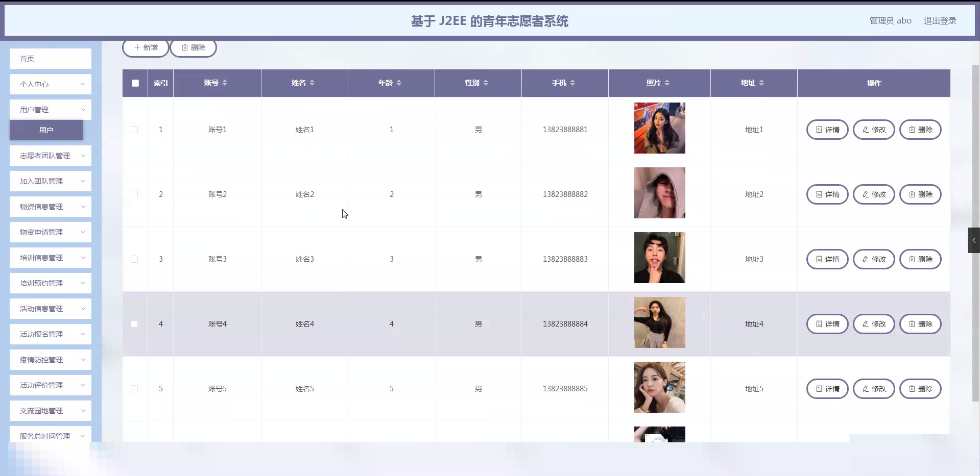Image resolution: width=980 pixels, height=476 pixels.
Task: Expand the 个人中心 sidebar menu
Action: click(x=50, y=84)
